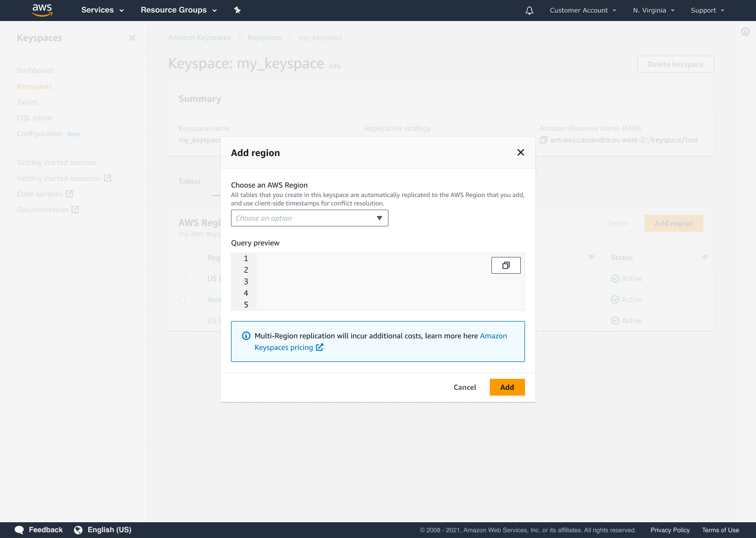Copy the keyspace ARN using the copy icon
Image resolution: width=756 pixels, height=538 pixels.
point(543,139)
